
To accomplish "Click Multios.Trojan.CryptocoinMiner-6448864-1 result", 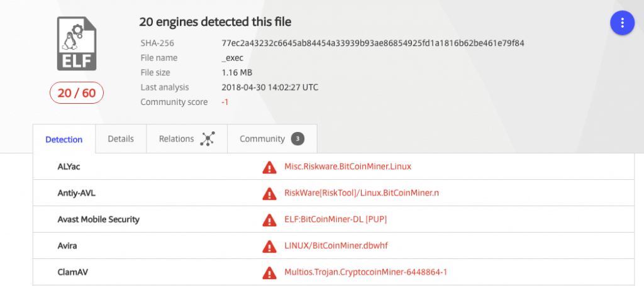I will [x=365, y=272].
